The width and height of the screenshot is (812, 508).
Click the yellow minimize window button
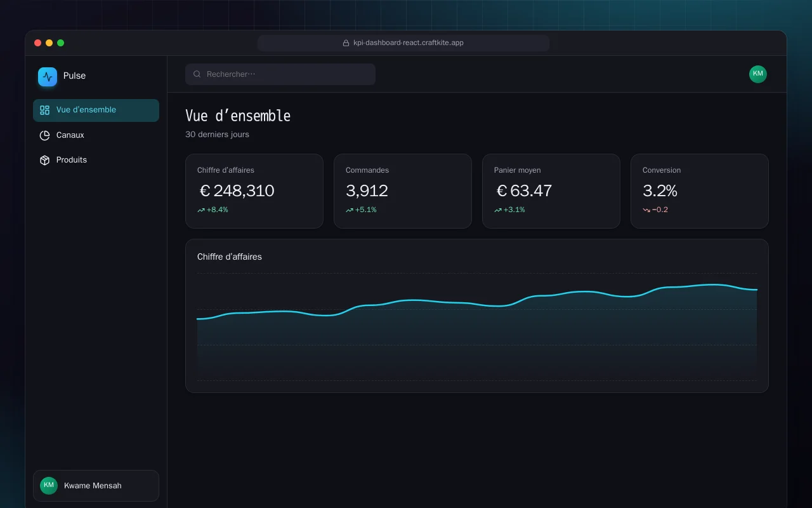49,43
